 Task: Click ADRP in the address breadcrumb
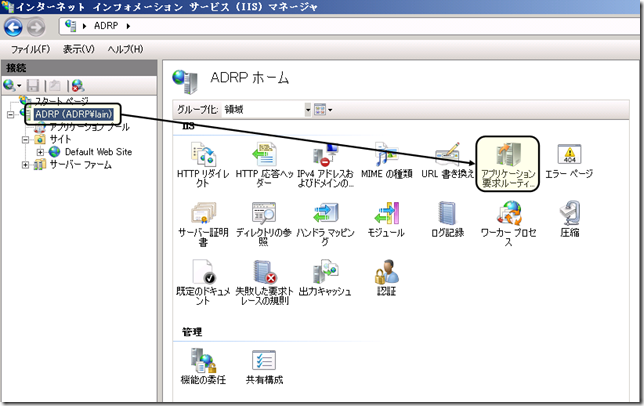106,26
